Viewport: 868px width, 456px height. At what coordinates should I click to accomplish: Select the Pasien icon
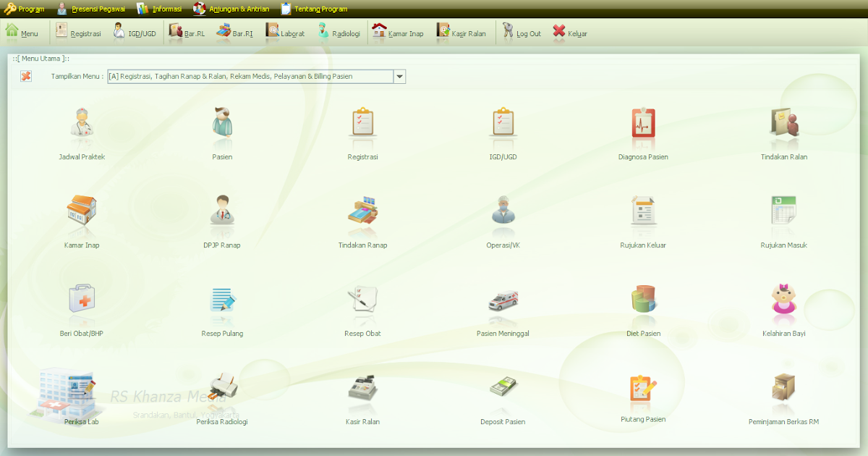(x=222, y=127)
